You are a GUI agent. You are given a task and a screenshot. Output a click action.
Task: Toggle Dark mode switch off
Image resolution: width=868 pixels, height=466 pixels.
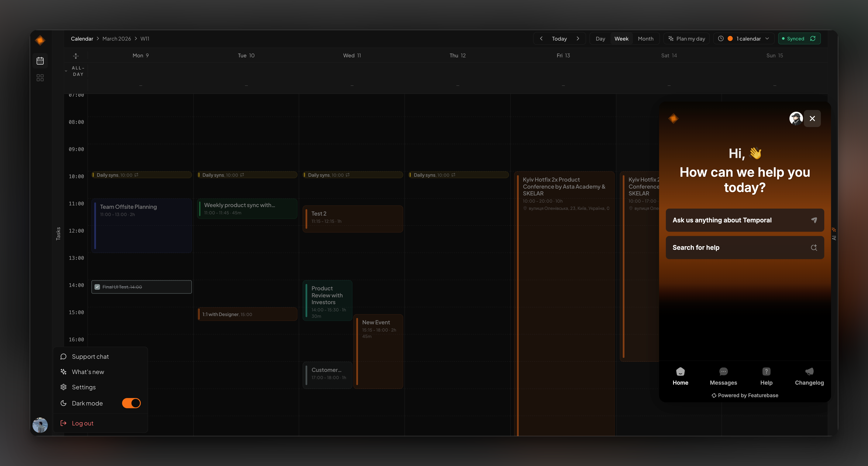(131, 403)
